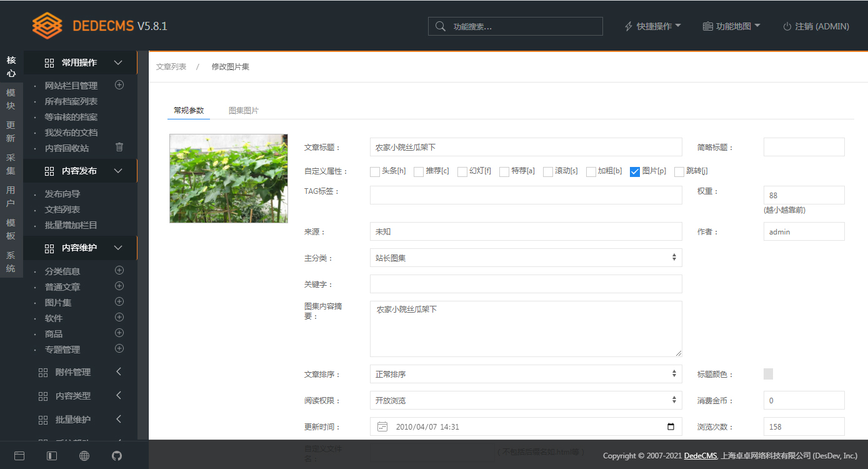Click 注销 (ADMIN) to log out
Screen dimensions: 868x469
click(816, 26)
